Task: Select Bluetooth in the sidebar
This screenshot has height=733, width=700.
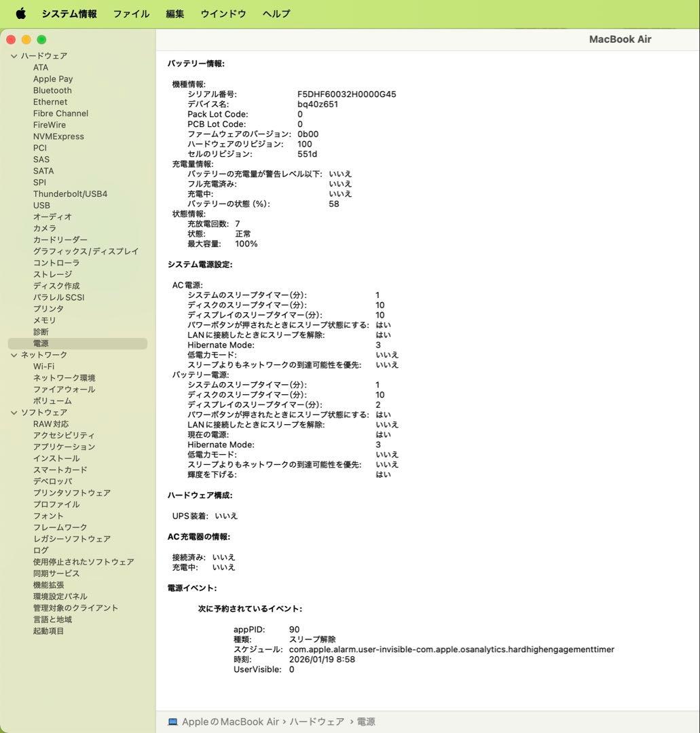Action: (52, 90)
